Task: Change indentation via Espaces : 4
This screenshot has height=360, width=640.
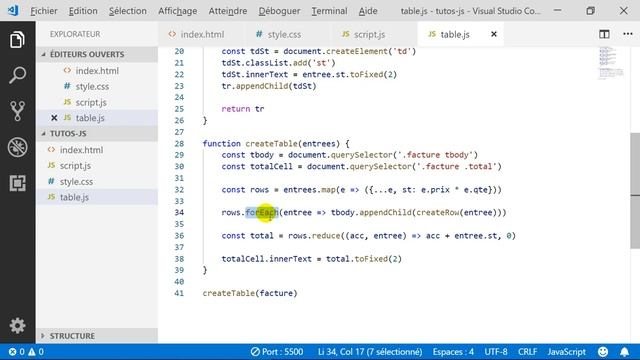Action: (453, 352)
